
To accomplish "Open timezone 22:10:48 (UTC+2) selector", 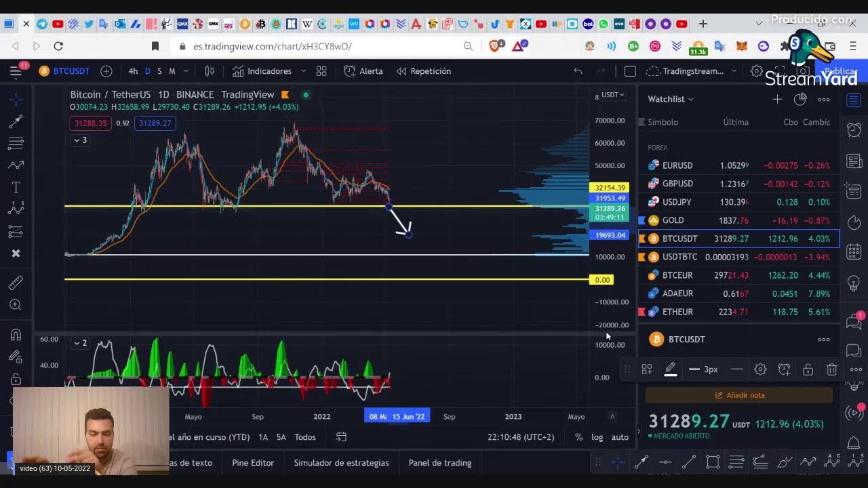I will pos(521,437).
